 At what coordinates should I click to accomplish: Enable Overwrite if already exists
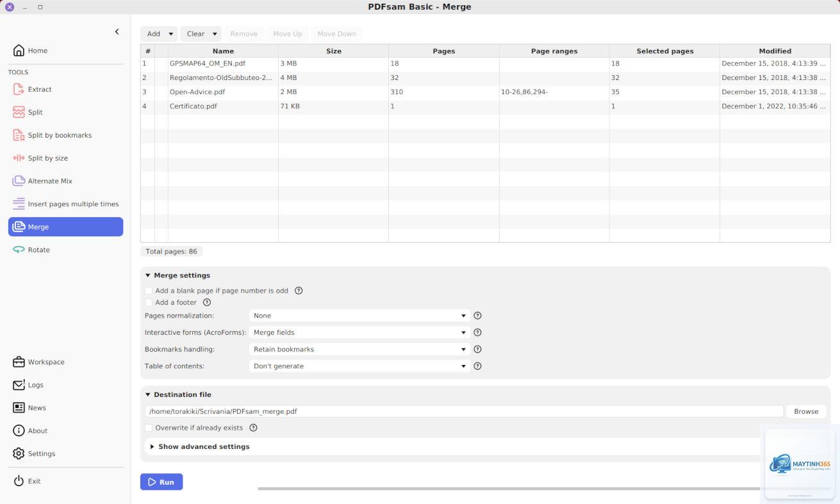[149, 428]
